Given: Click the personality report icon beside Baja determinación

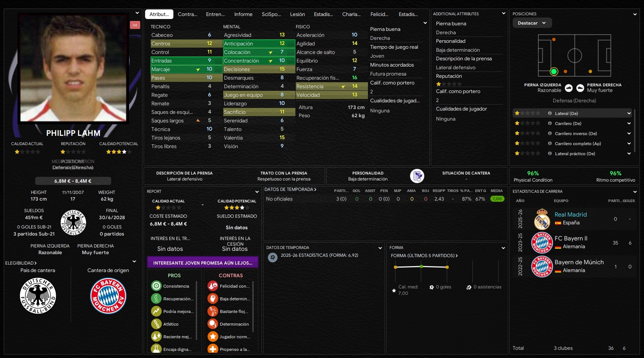Looking at the screenshot, I should coord(417,176).
